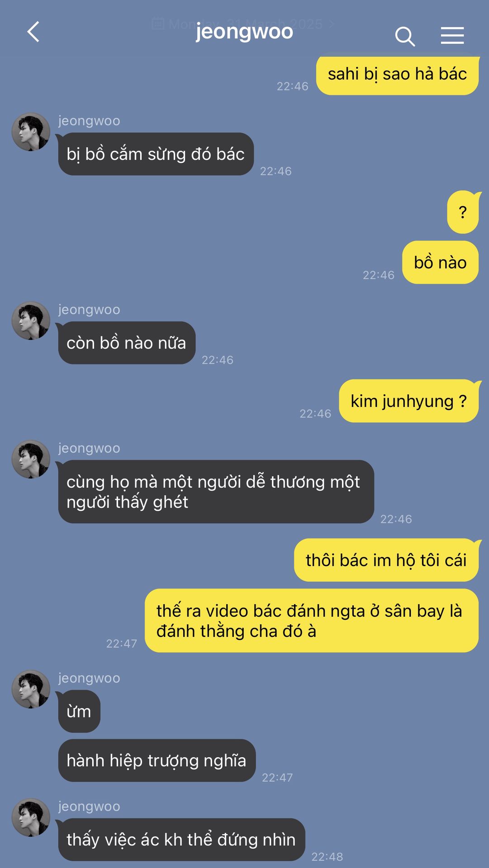Tap jeongwoo avatar beside 'thấy việc ác' message
The image size is (489, 868).
31,817
